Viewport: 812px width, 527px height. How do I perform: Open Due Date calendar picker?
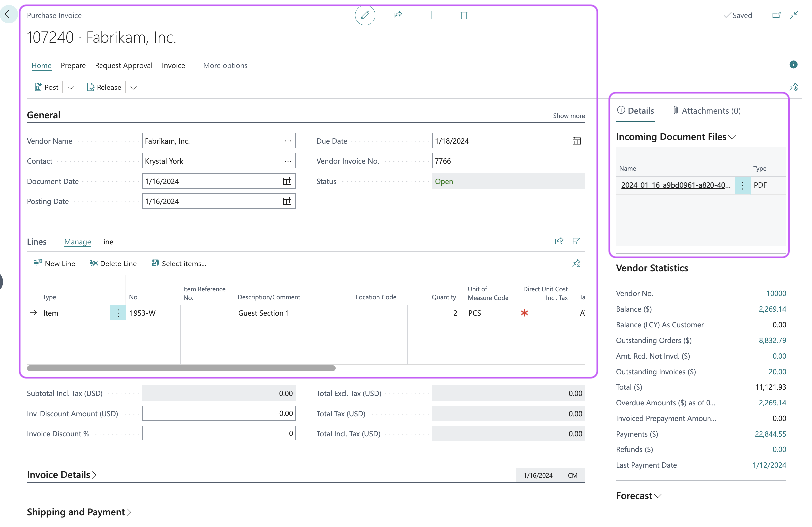pyautogui.click(x=577, y=141)
